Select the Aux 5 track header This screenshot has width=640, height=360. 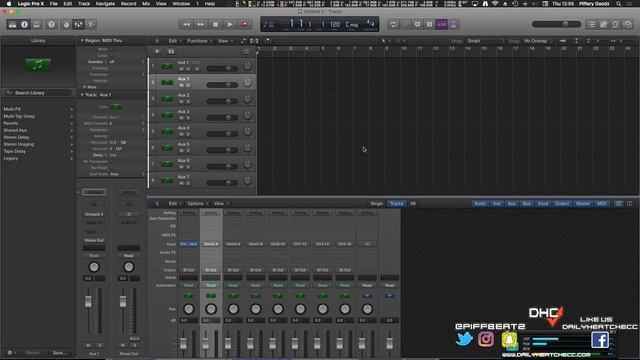point(202,147)
